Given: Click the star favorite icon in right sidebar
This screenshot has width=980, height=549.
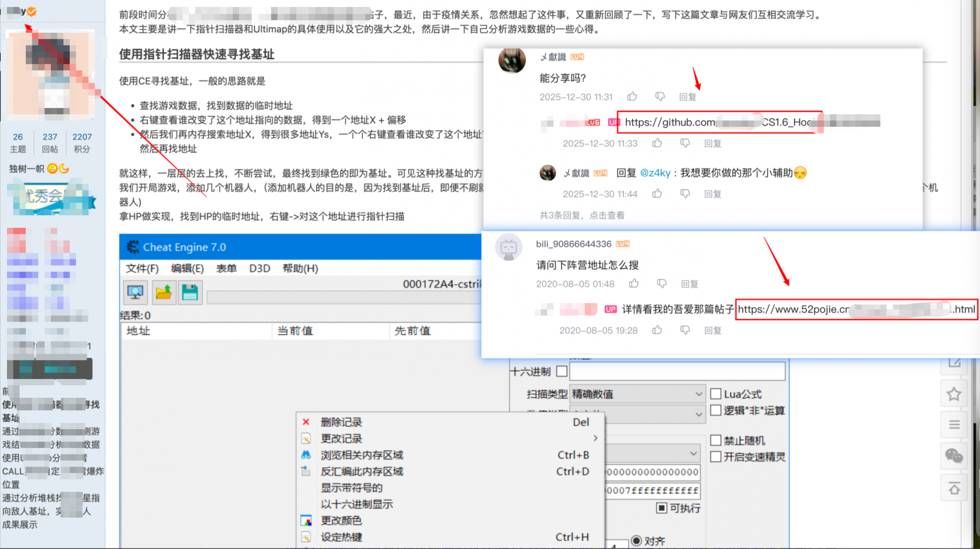Looking at the screenshot, I should [954, 394].
